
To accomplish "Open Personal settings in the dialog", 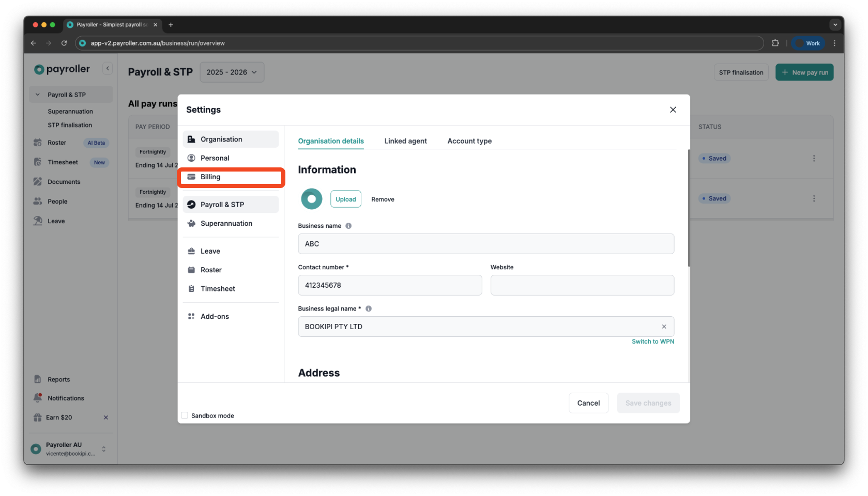I will coord(215,158).
